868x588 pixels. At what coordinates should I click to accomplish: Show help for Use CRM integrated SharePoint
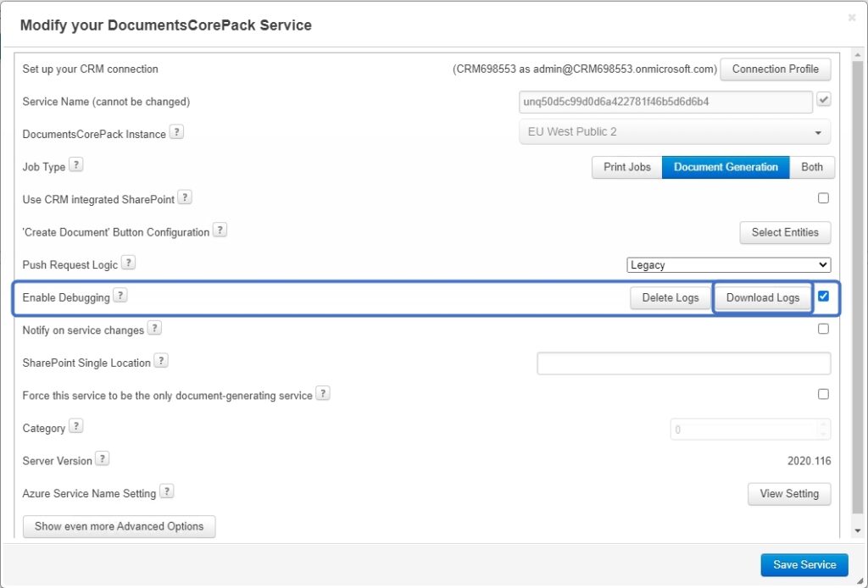pos(185,197)
